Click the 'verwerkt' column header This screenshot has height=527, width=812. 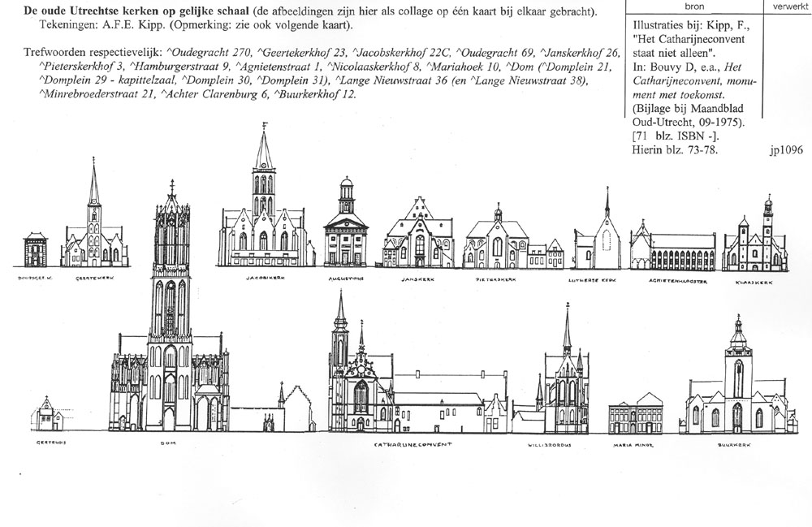(788, 6)
